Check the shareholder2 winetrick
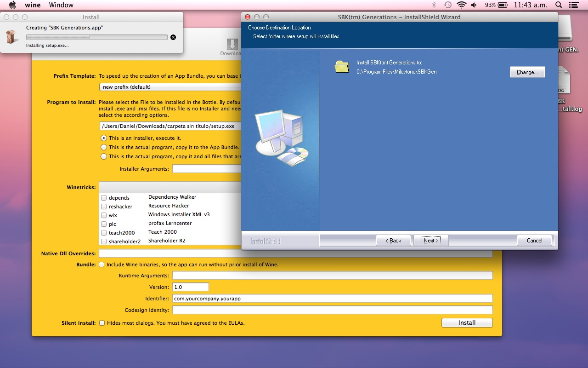The image size is (588, 368). tap(104, 241)
